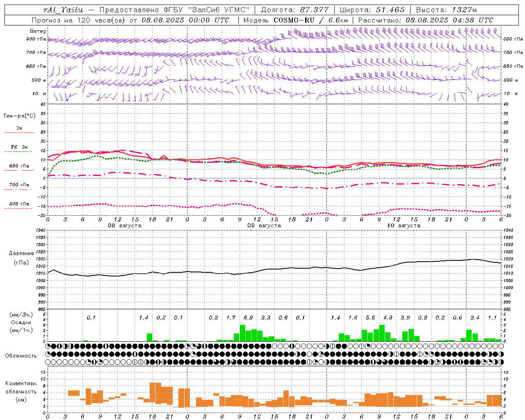The image size is (525, 420).
Task: Click the Ветер wind panel label
Action: click(38, 31)
